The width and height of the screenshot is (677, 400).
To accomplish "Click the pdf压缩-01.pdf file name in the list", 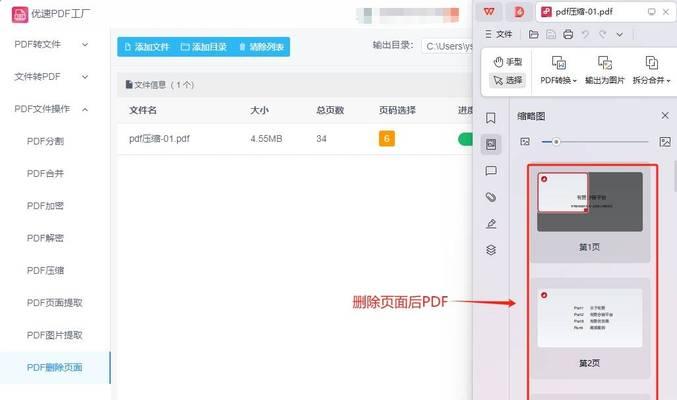I will 159,139.
